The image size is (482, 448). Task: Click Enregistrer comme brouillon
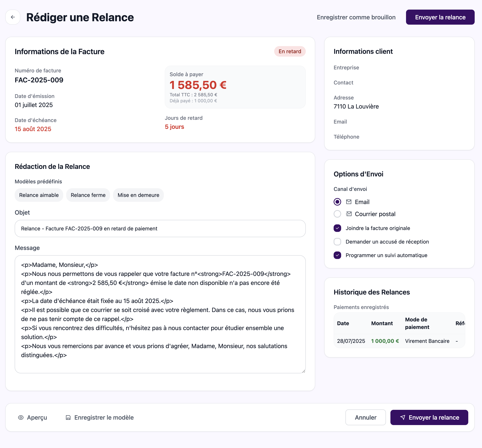356,17
